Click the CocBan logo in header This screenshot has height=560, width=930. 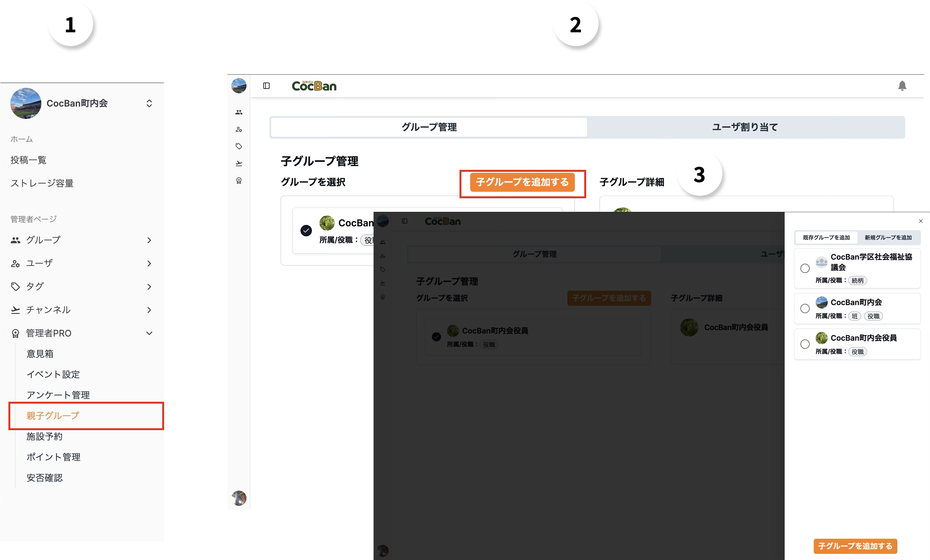pyautogui.click(x=314, y=86)
